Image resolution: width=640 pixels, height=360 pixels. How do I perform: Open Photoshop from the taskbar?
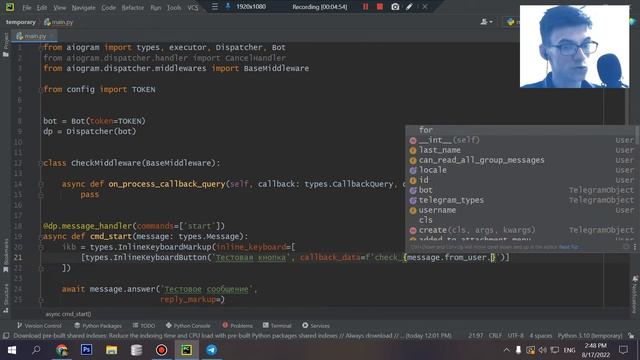86,350
